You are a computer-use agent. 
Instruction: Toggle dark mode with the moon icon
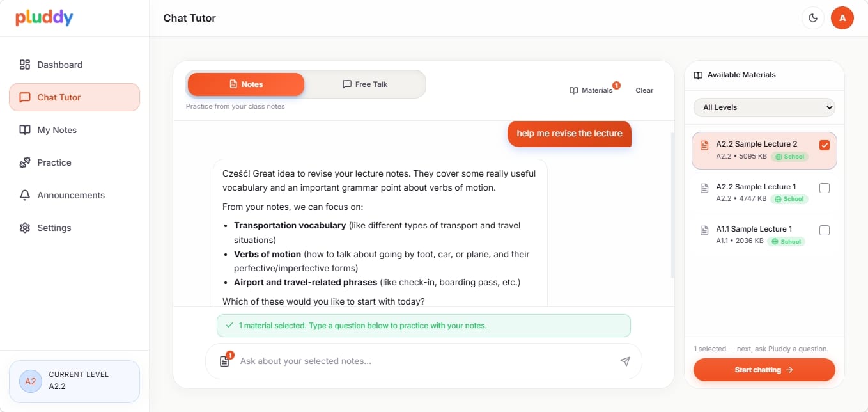813,18
